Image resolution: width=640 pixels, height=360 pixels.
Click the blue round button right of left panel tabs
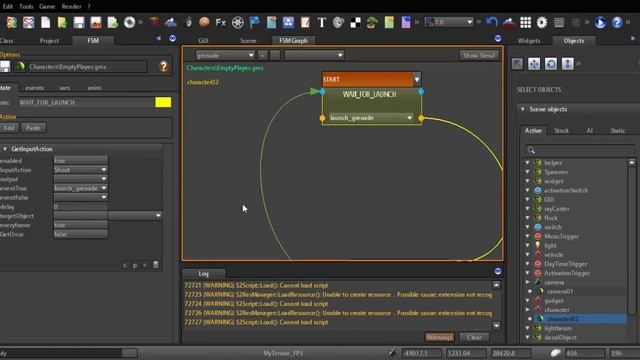(173, 38)
